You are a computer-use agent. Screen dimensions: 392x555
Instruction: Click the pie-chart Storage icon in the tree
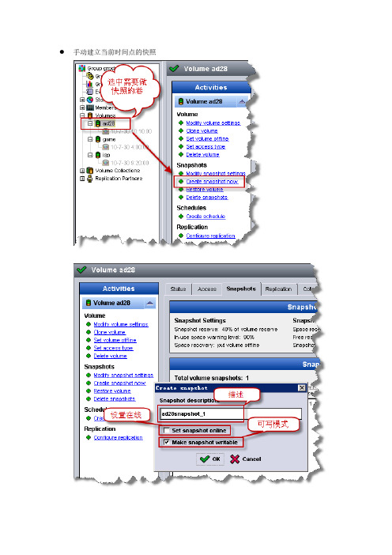click(x=90, y=100)
